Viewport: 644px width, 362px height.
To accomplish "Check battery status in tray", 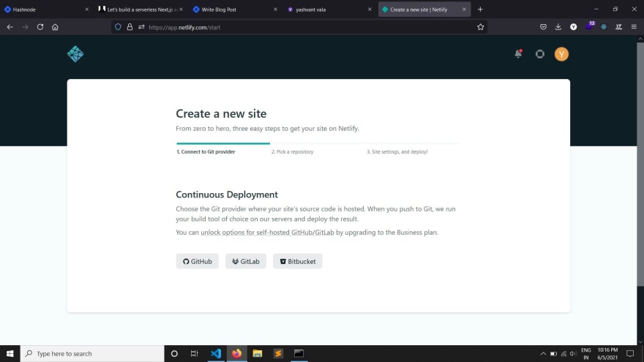I will pyautogui.click(x=553, y=353).
